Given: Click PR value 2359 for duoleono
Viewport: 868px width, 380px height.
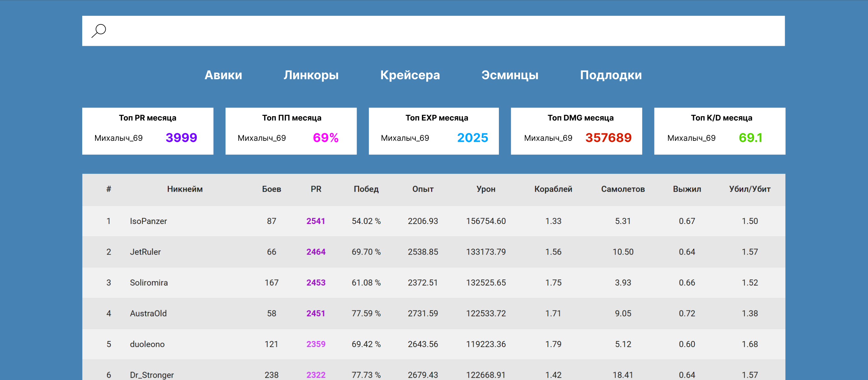Looking at the screenshot, I should [316, 344].
